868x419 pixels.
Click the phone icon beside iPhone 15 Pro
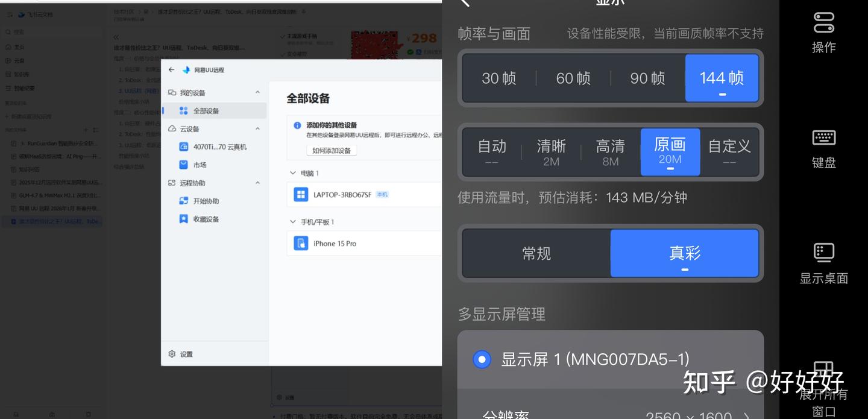coord(301,244)
